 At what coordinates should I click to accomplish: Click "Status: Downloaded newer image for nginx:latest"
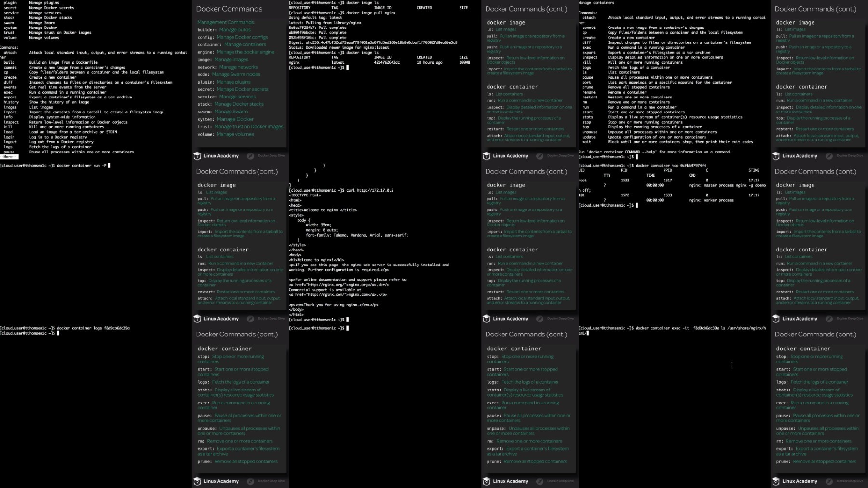(x=339, y=47)
